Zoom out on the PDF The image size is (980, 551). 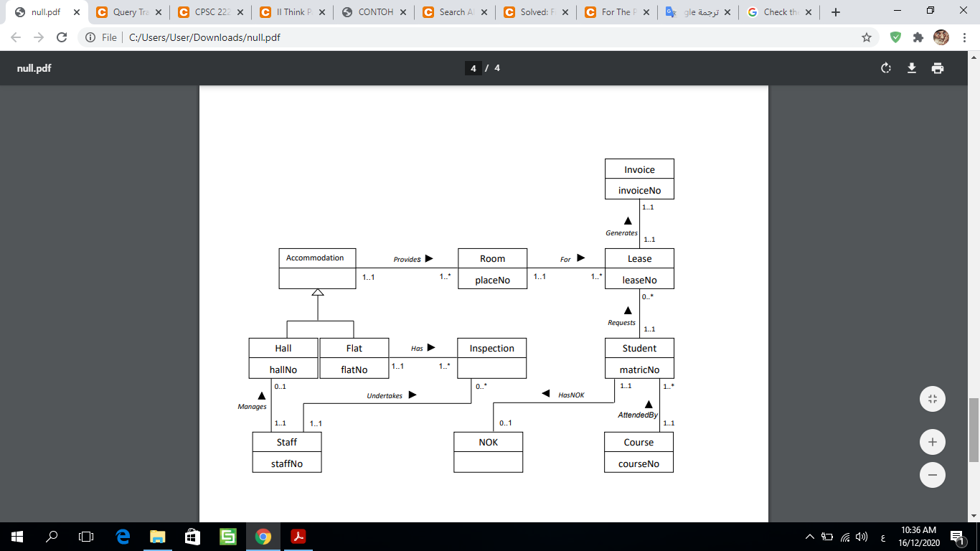pyautogui.click(x=932, y=474)
